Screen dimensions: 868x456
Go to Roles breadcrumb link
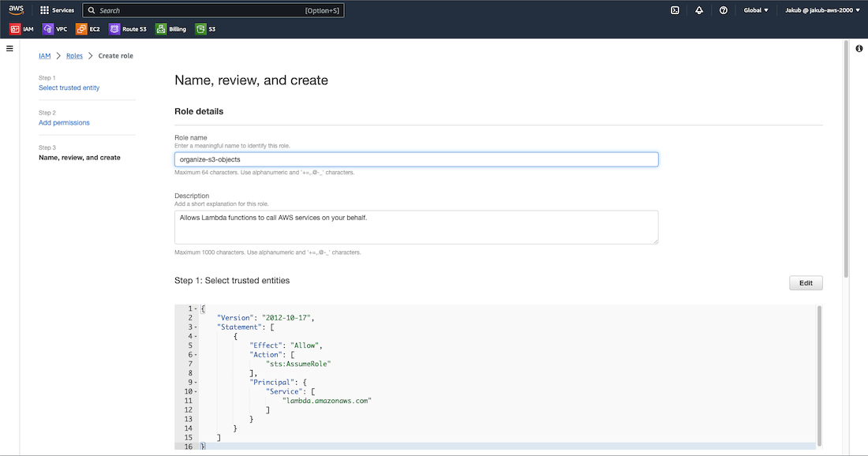(x=74, y=56)
